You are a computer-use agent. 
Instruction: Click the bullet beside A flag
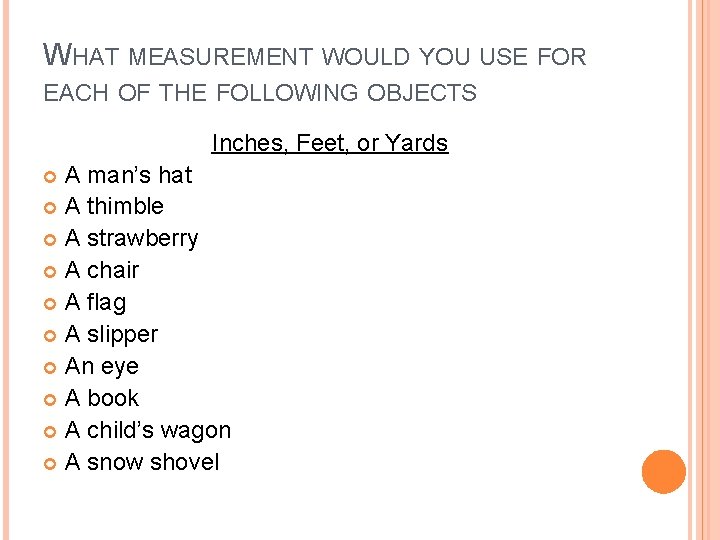click(x=50, y=304)
